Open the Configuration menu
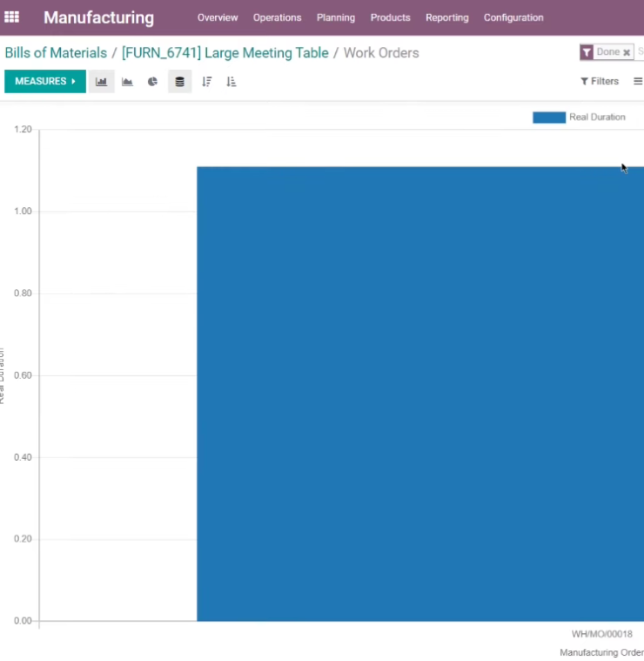Screen dimensions: 644x661 coord(513,17)
